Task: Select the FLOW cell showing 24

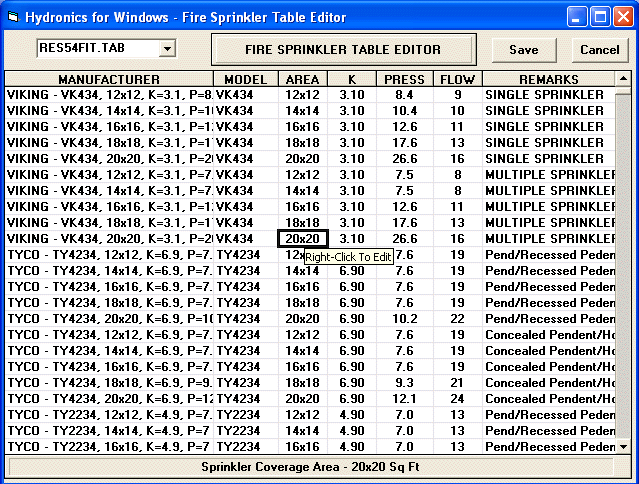Action: (458, 398)
